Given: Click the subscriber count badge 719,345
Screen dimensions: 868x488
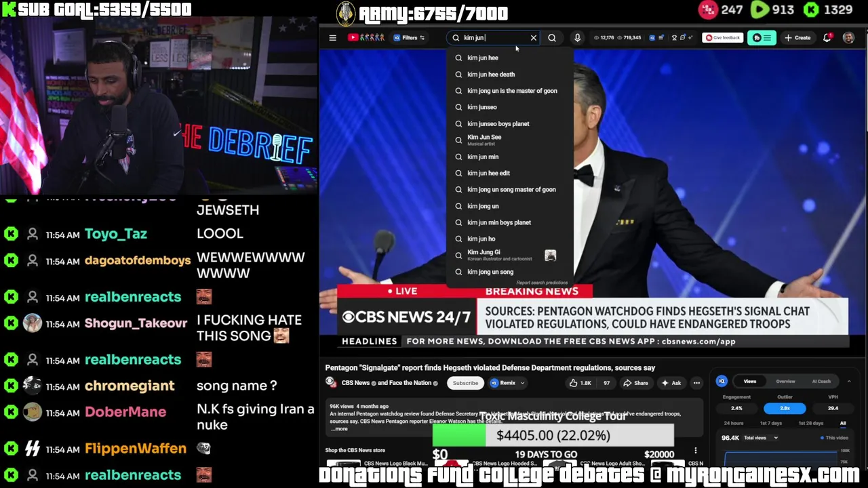Looking at the screenshot, I should point(628,38).
